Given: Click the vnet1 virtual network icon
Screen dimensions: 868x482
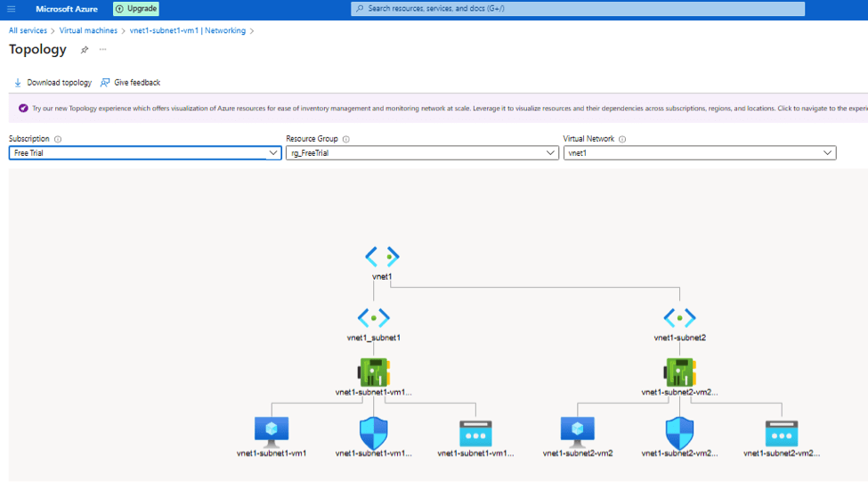Looking at the screenshot, I should click(382, 257).
